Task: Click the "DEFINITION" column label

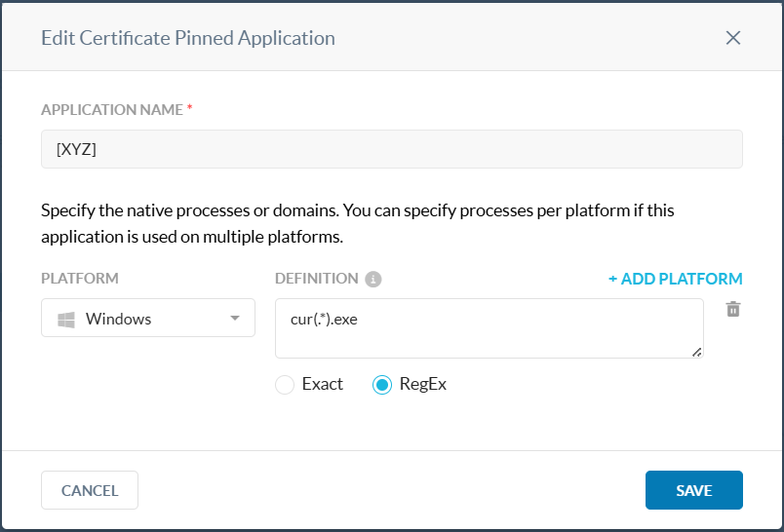Action: pos(317,279)
